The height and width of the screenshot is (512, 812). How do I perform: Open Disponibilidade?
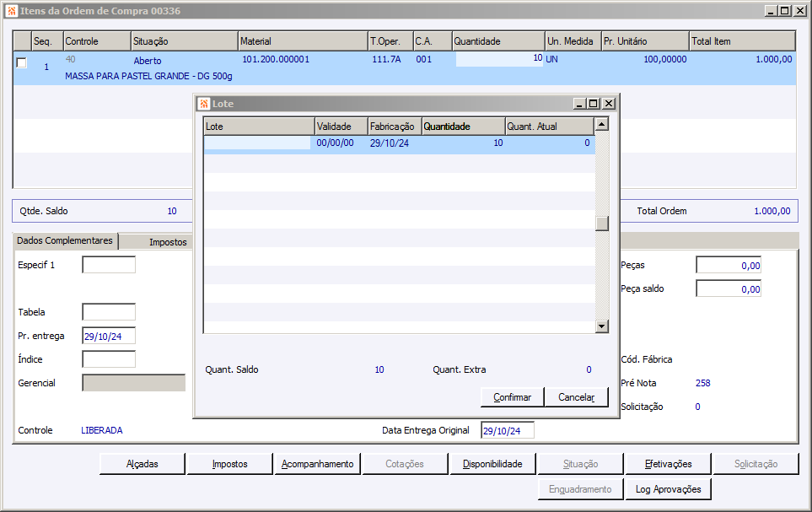[x=492, y=464]
